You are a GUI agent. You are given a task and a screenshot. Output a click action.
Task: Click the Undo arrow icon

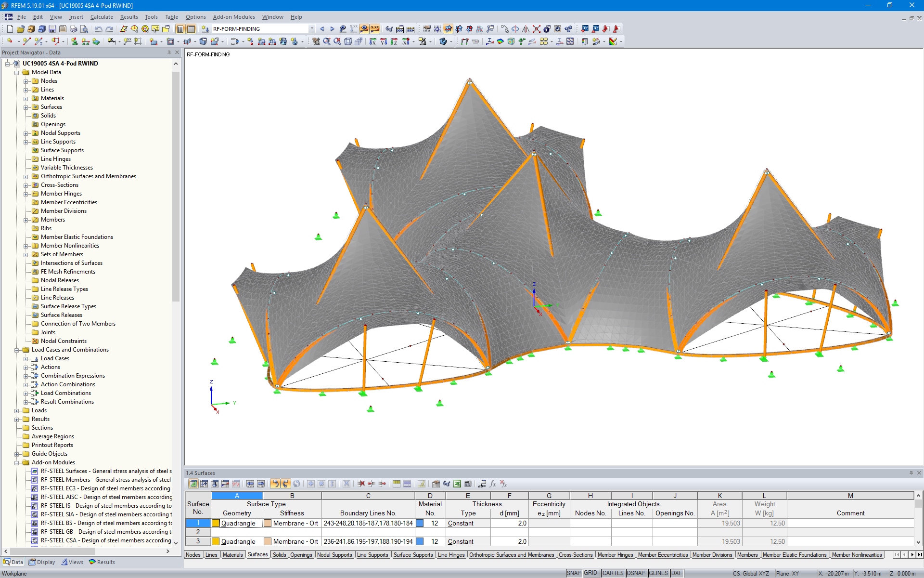[x=98, y=29]
